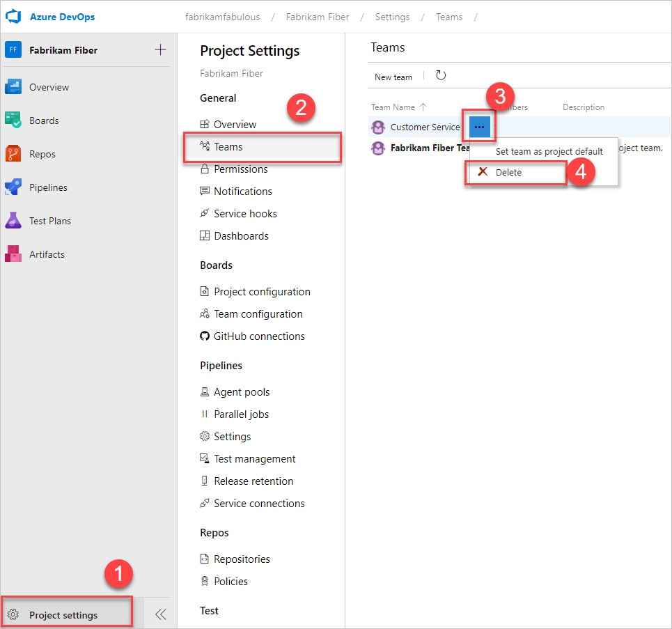Open Policies under Repos section
The width and height of the screenshot is (672, 629).
(x=230, y=582)
